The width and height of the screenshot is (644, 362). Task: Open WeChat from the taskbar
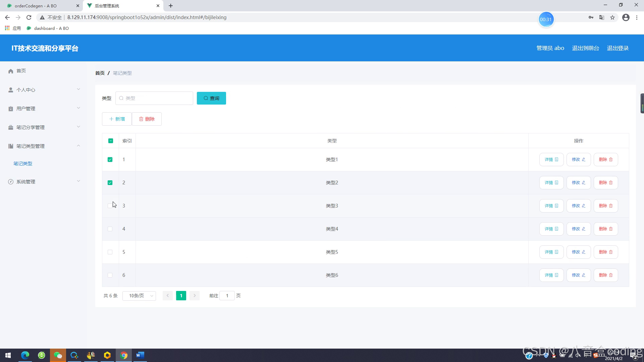[58, 355]
